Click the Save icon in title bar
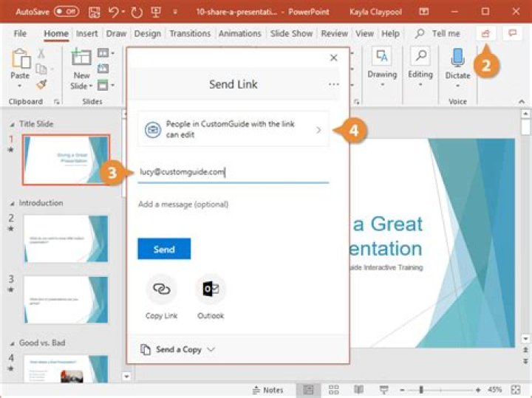 (94, 13)
